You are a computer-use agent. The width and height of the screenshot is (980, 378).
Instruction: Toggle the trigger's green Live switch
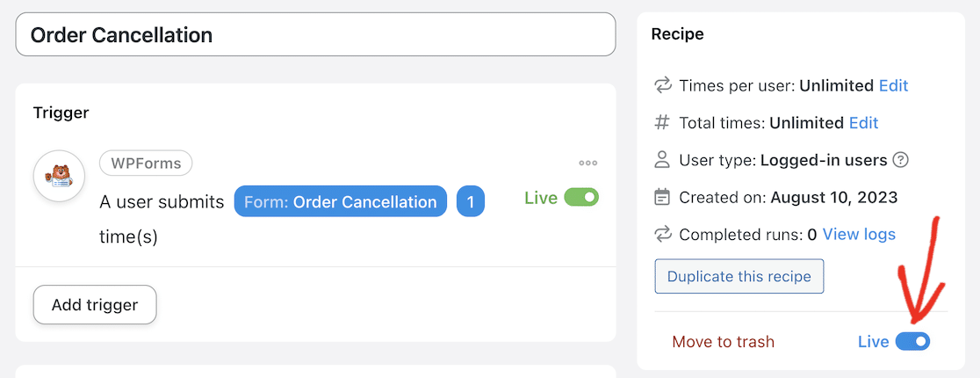580,198
